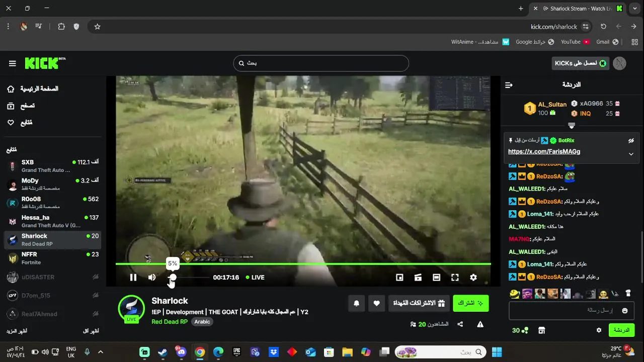This screenshot has width=644, height=362.
Task: Open offline uDISASTER channel in sidebar
Action: pyautogui.click(x=53, y=277)
